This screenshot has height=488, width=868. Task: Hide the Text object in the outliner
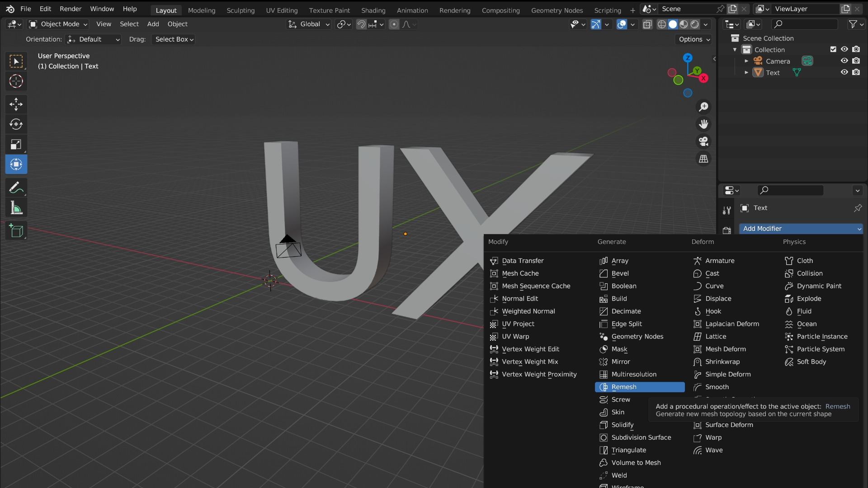844,72
